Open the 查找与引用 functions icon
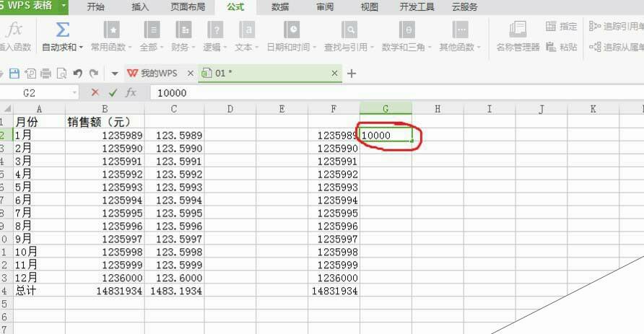 (349, 30)
